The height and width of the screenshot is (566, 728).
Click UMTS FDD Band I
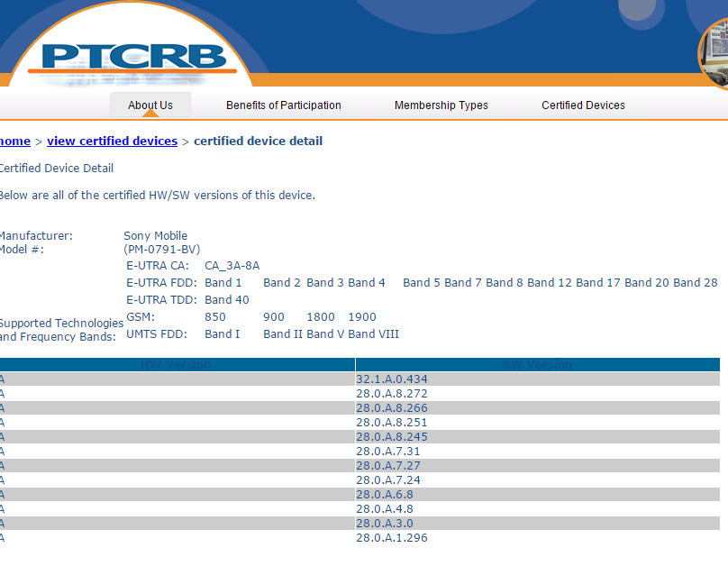coord(223,334)
